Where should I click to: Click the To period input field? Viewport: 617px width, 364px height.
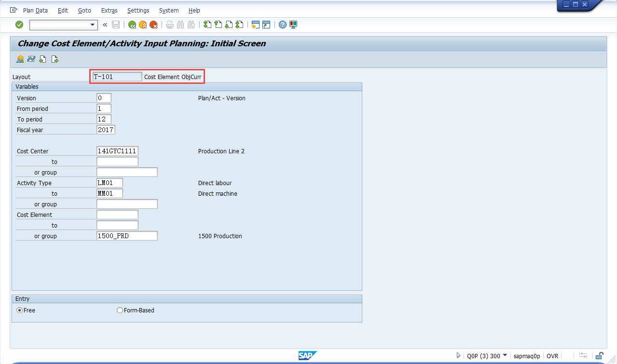[x=104, y=119]
